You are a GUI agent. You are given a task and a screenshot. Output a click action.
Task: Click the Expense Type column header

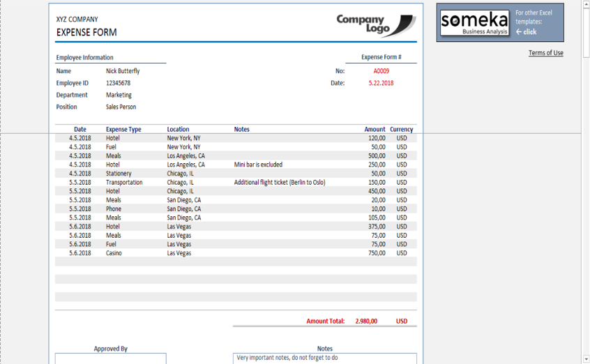click(123, 129)
